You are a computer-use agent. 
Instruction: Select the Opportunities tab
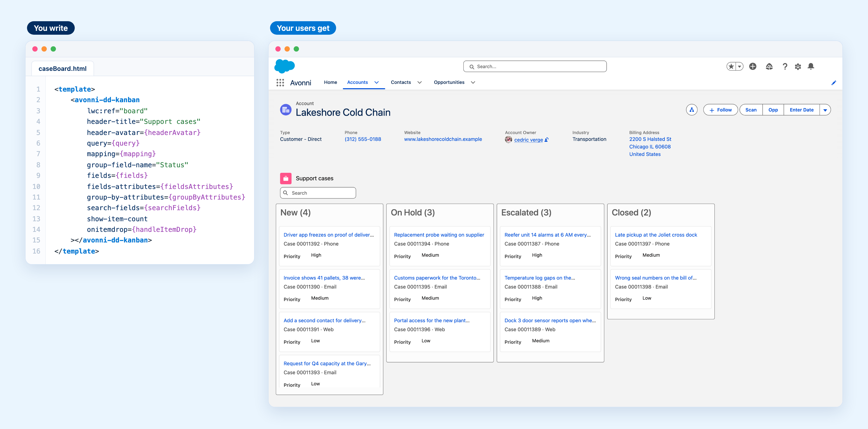tap(449, 82)
